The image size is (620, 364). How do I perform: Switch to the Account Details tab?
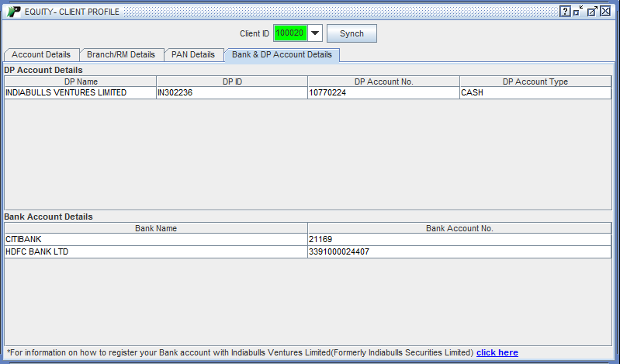pos(41,55)
